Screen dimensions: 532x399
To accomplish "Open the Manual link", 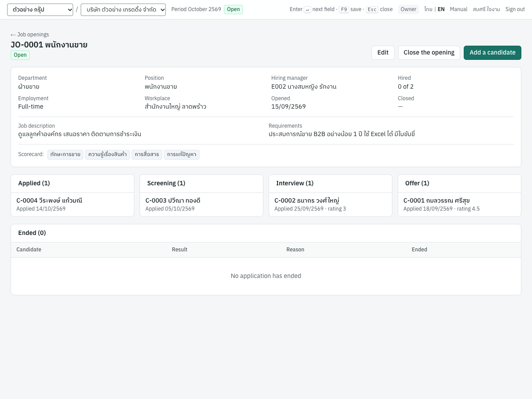I will point(459,9).
